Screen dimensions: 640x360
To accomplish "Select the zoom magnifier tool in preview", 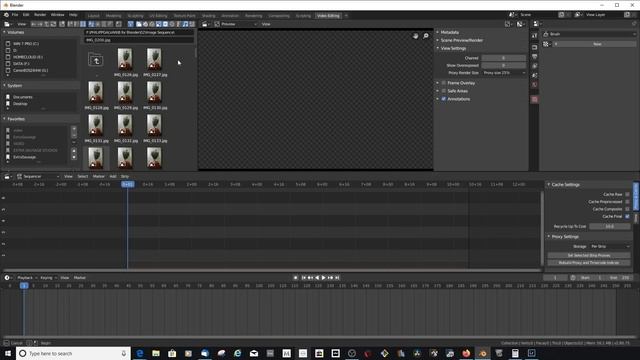I will click(426, 36).
